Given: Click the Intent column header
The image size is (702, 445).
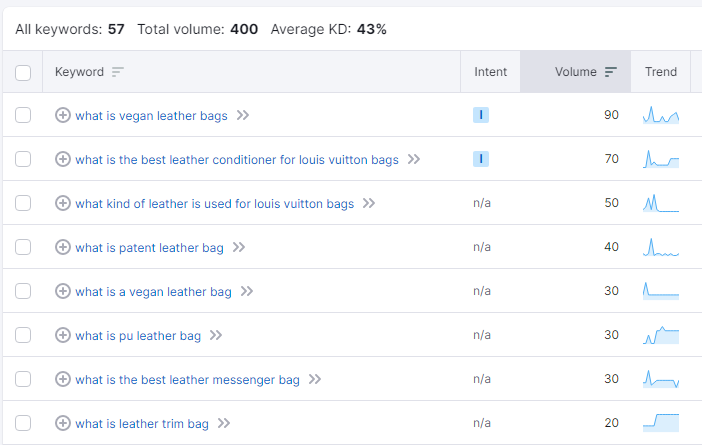Looking at the screenshot, I should [490, 72].
